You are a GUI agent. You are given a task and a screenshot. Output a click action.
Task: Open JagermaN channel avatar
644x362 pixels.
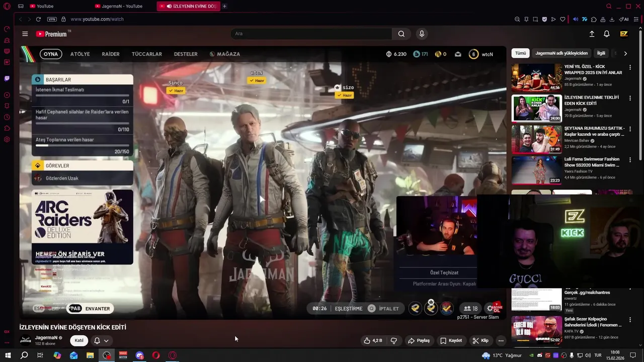(25, 340)
